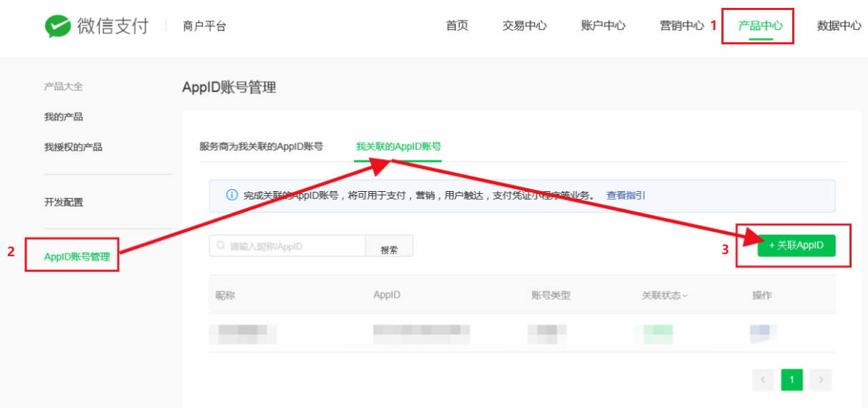
Task: Click the 操作 column header
Action: pos(761,296)
